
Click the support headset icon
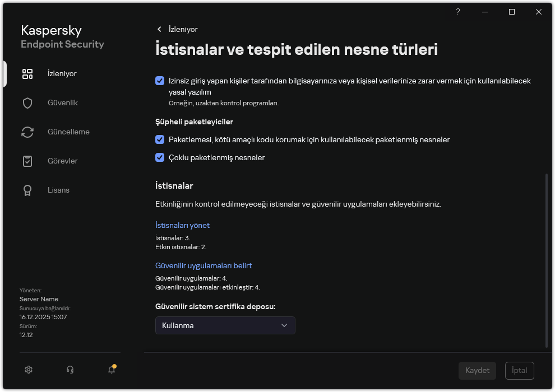(x=70, y=370)
